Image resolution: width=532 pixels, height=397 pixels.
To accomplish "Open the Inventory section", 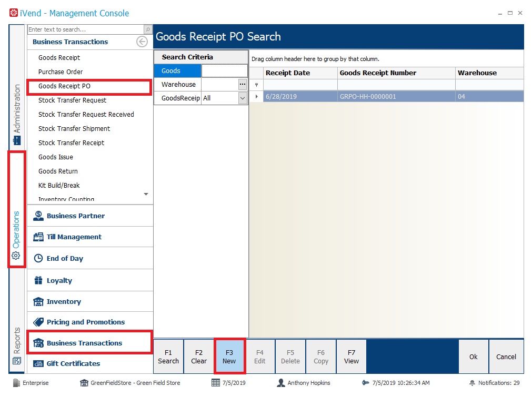I will click(x=90, y=301).
